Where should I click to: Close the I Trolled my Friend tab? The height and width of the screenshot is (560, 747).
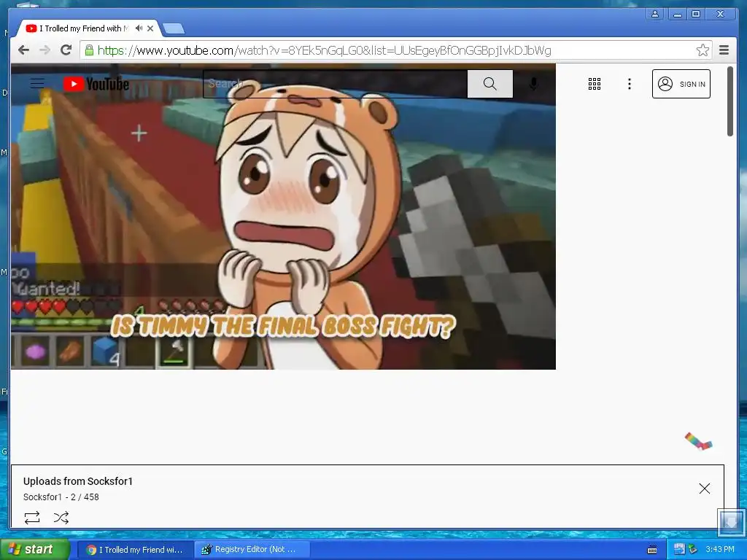[150, 28]
